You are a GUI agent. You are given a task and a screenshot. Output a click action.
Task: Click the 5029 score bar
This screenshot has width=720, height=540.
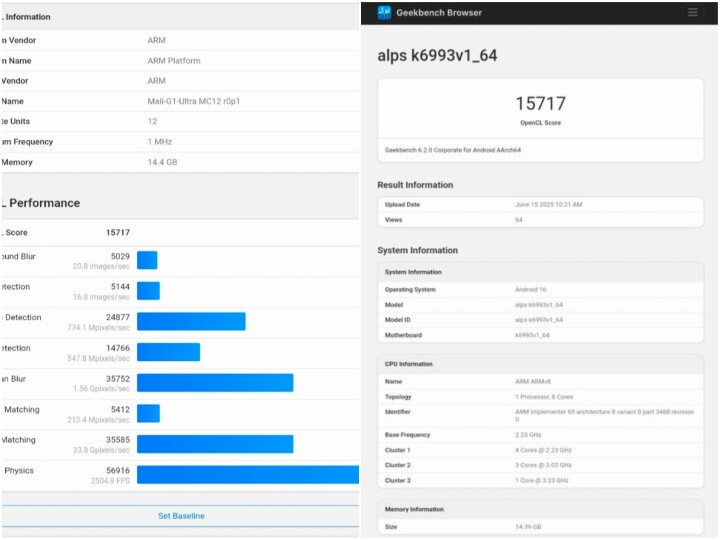(x=147, y=260)
